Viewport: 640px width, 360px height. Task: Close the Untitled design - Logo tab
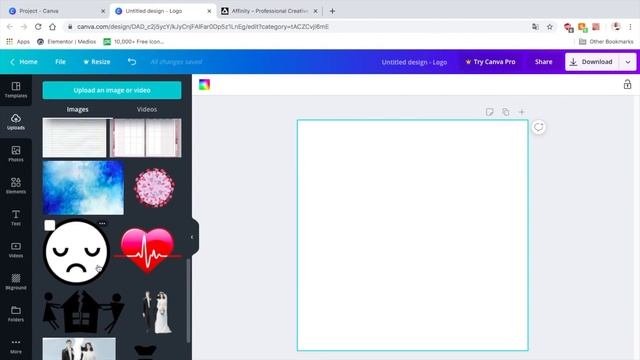209,11
